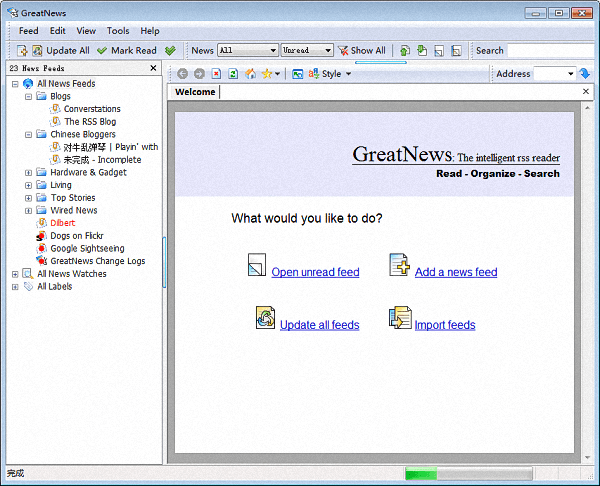Expand the Hardware & Gadget folder

point(28,172)
